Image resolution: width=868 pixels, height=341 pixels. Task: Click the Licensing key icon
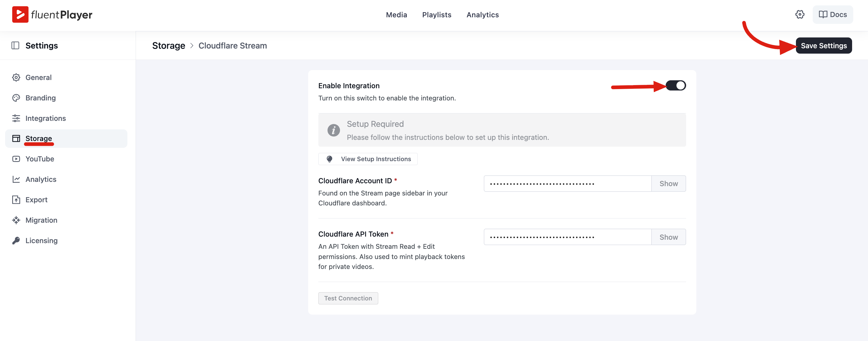16,241
